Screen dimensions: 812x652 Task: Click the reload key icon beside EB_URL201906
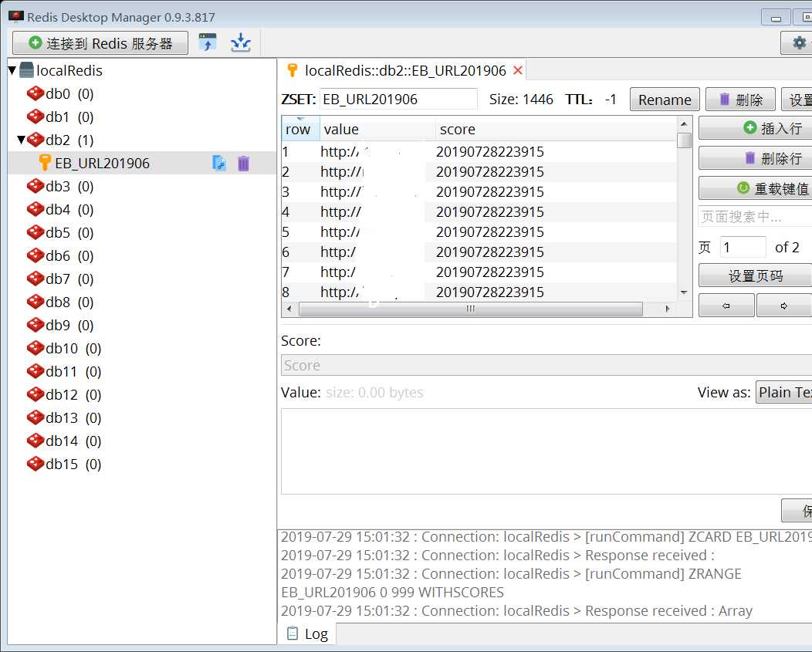pos(219,164)
